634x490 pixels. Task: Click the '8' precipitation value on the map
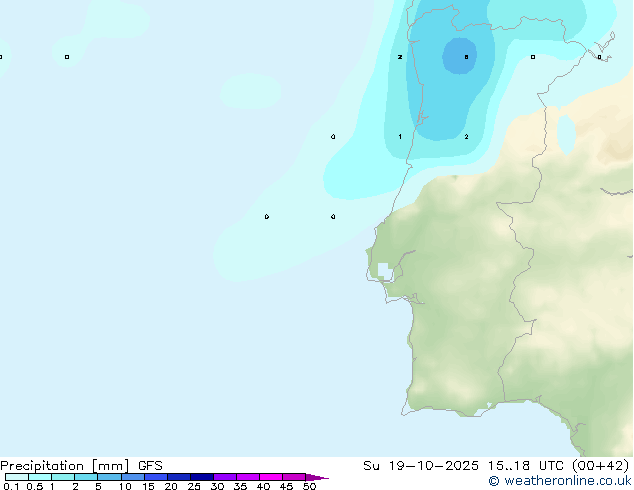(466, 57)
